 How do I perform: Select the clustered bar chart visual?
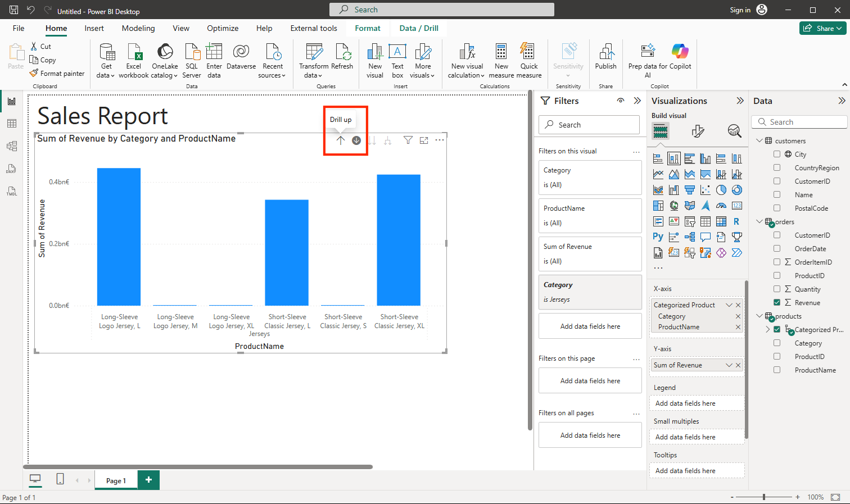pos(690,158)
